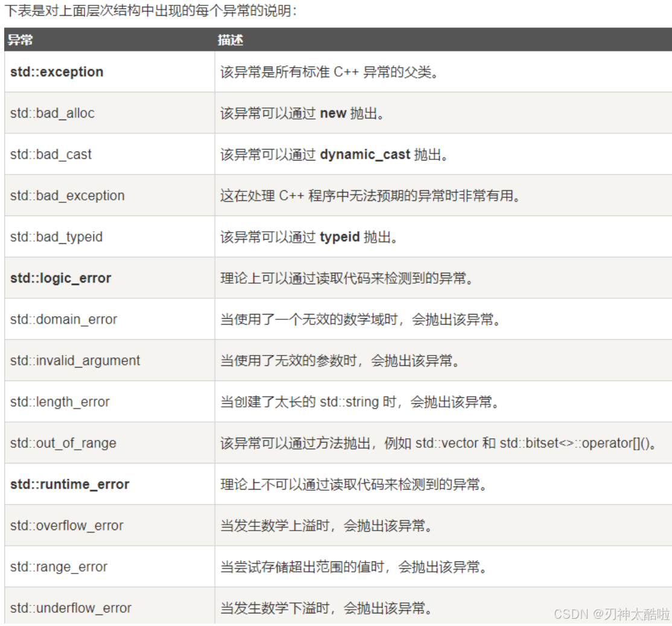The height and width of the screenshot is (626, 672).
Task: Click description about 存储超出范围的值
Action: [x=353, y=567]
